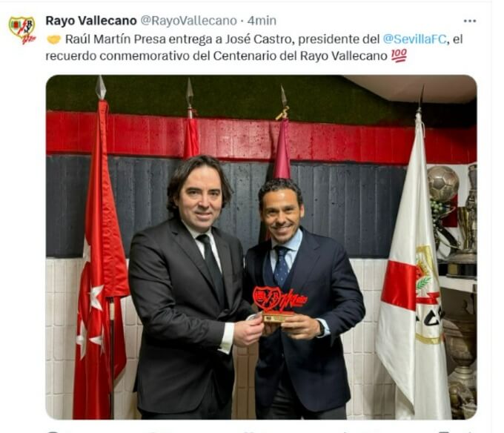Screen dimensions: 504x433
Task: Click the red painted stripe on the wall
Action: (x=261, y=136)
